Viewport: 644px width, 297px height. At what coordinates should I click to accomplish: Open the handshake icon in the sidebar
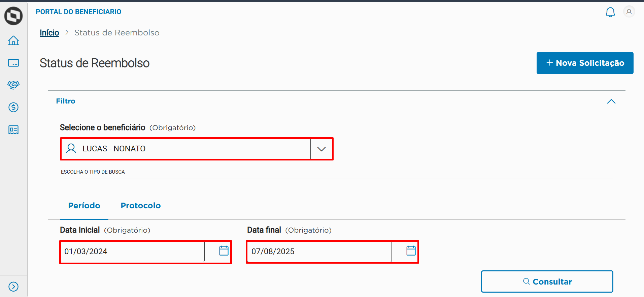click(13, 85)
